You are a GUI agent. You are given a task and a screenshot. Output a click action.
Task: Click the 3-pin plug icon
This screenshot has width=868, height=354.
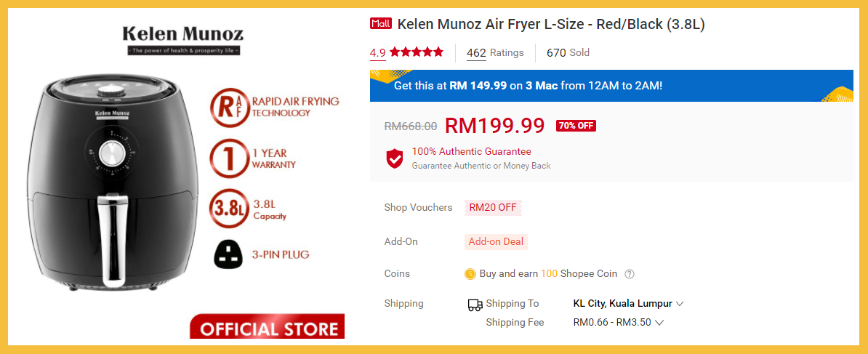[x=228, y=254]
